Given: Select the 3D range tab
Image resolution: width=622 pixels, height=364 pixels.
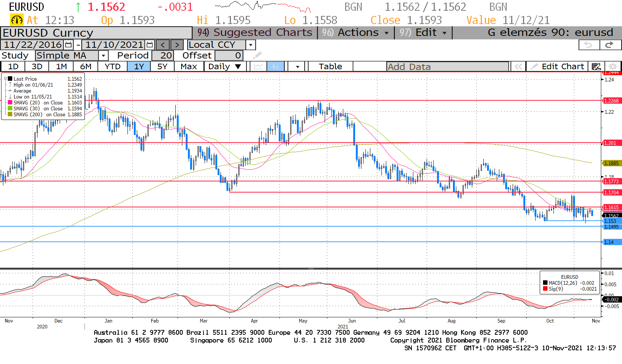Looking at the screenshot, I should [x=37, y=67].
